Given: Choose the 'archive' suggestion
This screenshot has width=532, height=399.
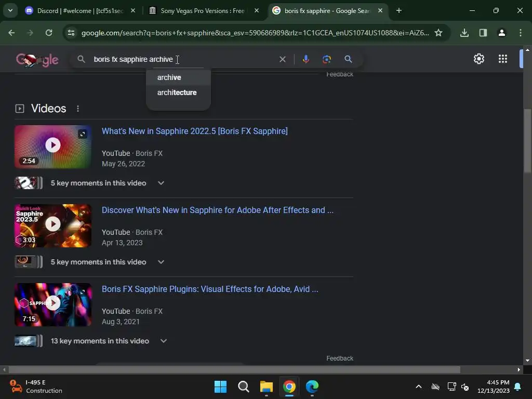Looking at the screenshot, I should [x=179, y=77].
